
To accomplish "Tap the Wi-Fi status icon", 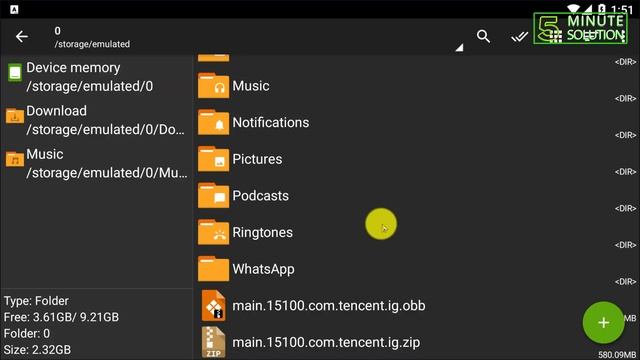I will pyautogui.click(x=573, y=9).
